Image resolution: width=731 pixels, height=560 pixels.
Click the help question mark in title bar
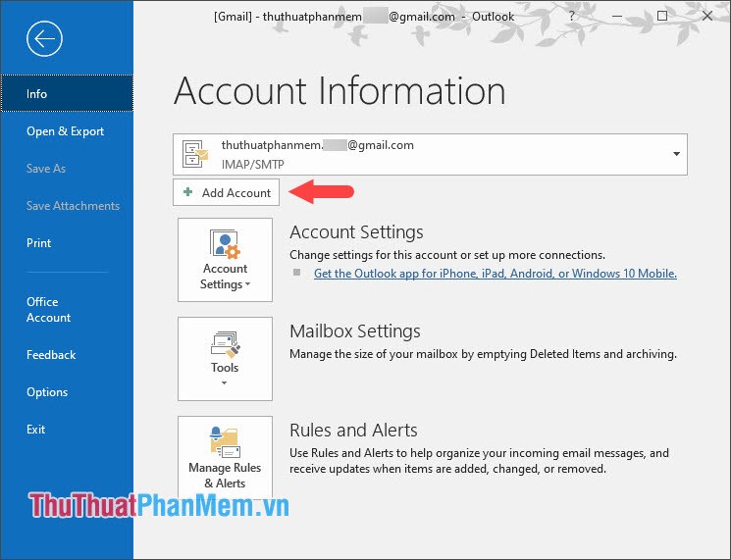coord(572,17)
